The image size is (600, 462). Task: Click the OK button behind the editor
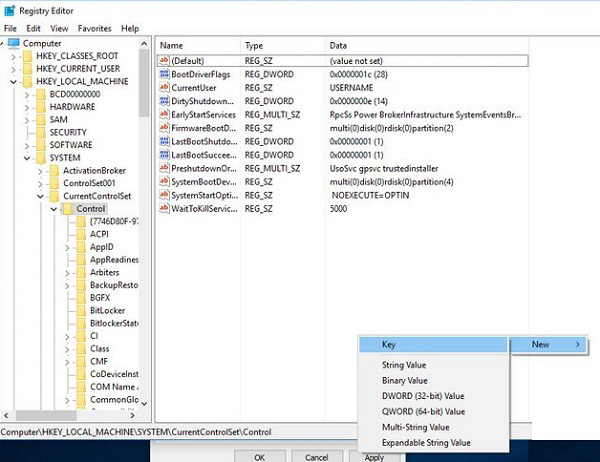coord(259,457)
